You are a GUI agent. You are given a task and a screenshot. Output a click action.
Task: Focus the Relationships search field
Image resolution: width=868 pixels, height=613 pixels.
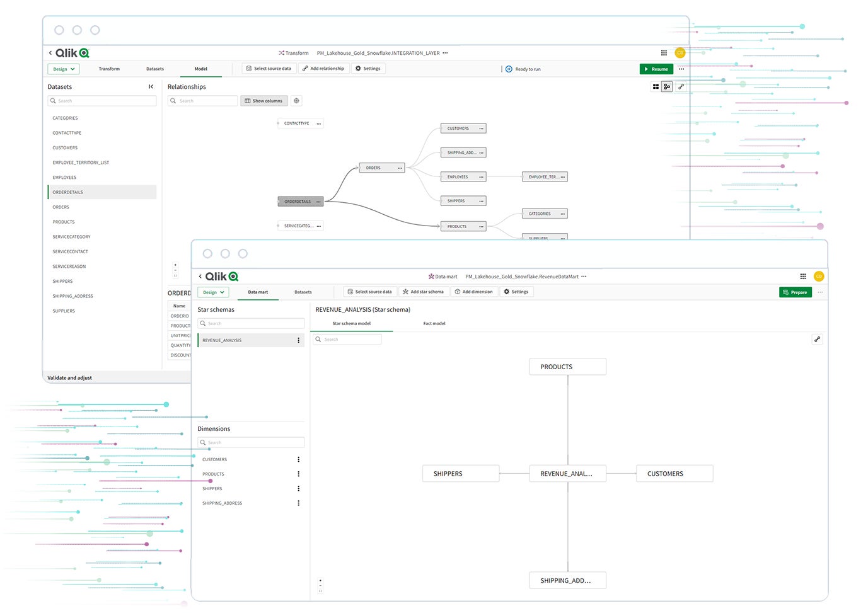203,101
